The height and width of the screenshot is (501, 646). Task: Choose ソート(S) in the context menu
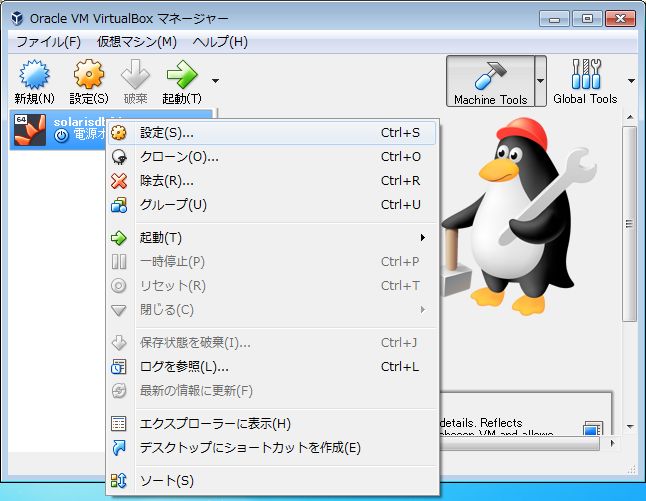tap(272, 480)
